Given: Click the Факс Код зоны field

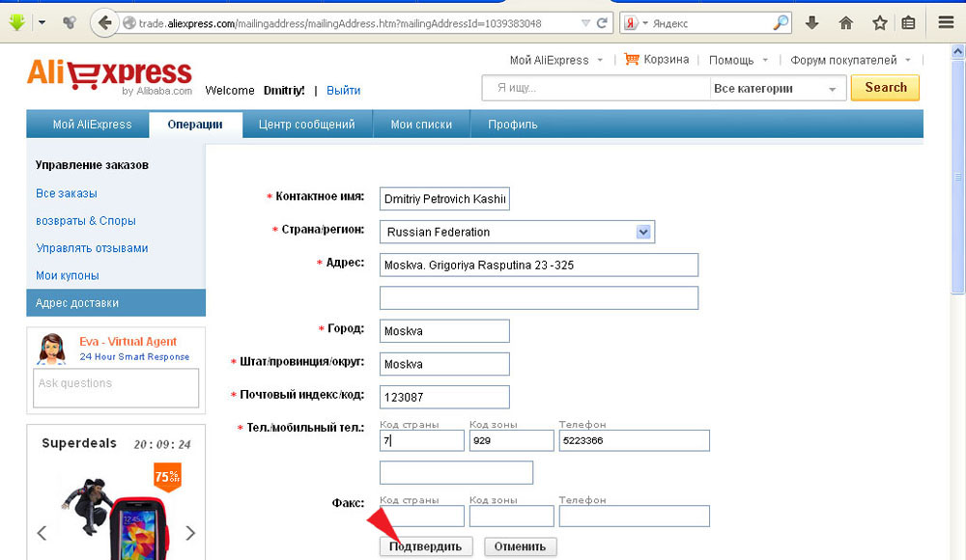Looking at the screenshot, I should coord(511,517).
